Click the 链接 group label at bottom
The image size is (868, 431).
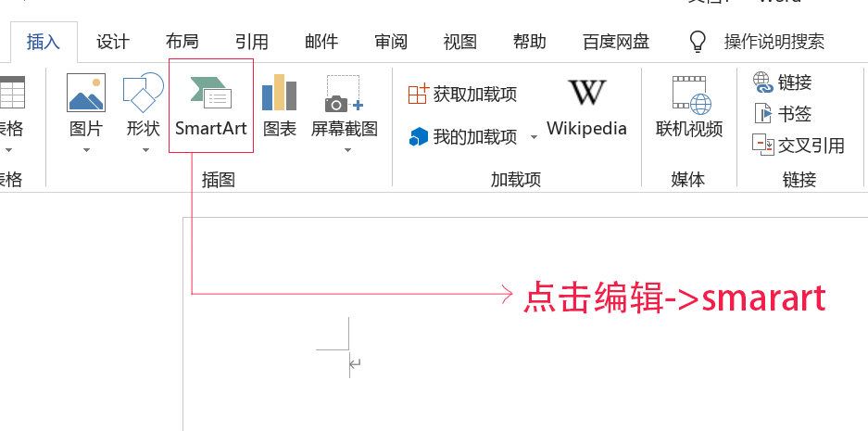[x=799, y=180]
